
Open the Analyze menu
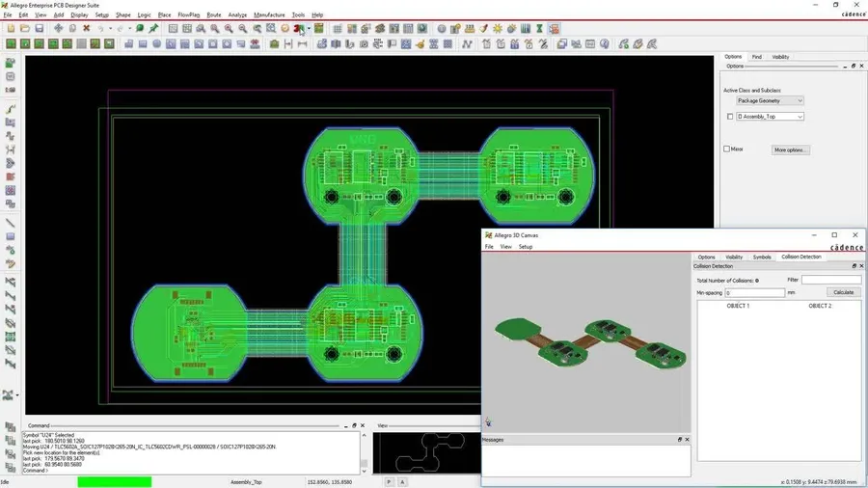tap(237, 14)
